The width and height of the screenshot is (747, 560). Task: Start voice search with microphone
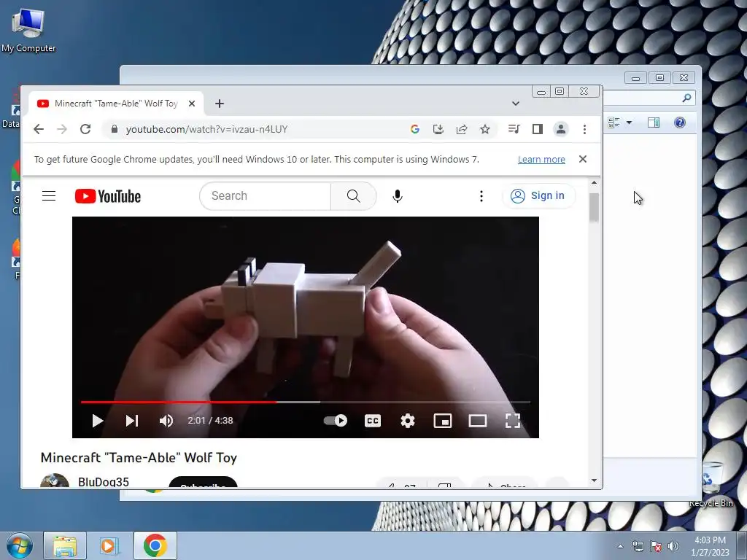[x=398, y=195]
